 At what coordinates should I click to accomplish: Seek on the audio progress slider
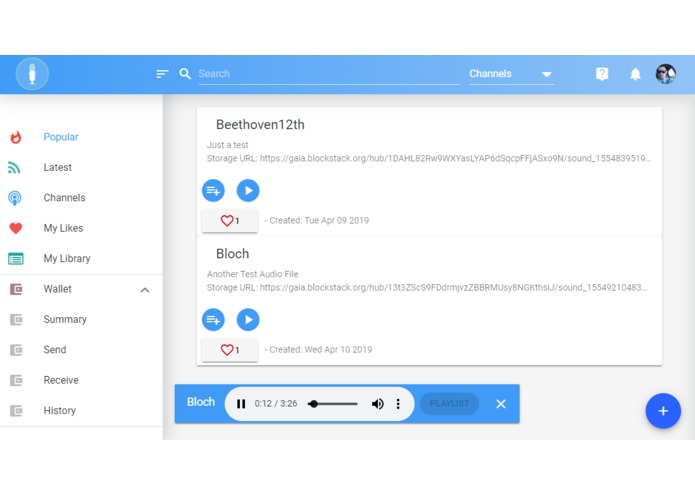[x=333, y=404]
